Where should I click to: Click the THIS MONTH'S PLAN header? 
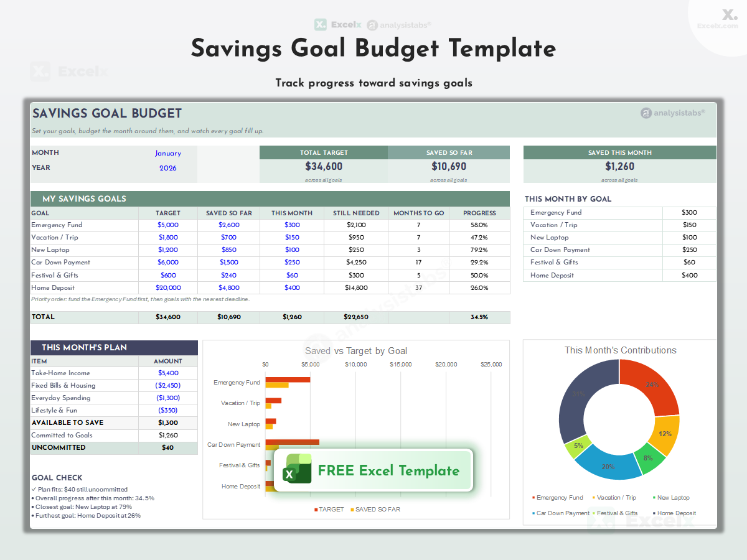(114, 348)
